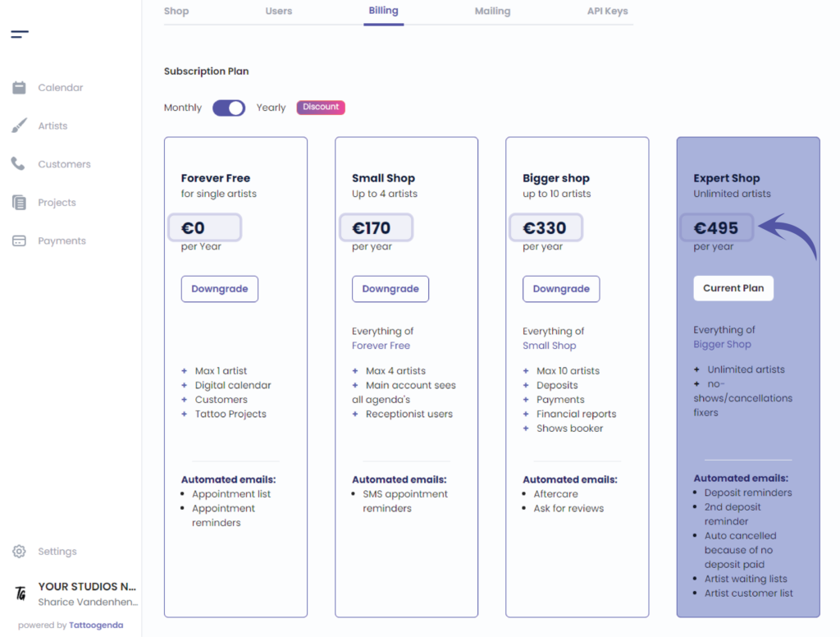Open Payments in the sidebar

coord(62,241)
